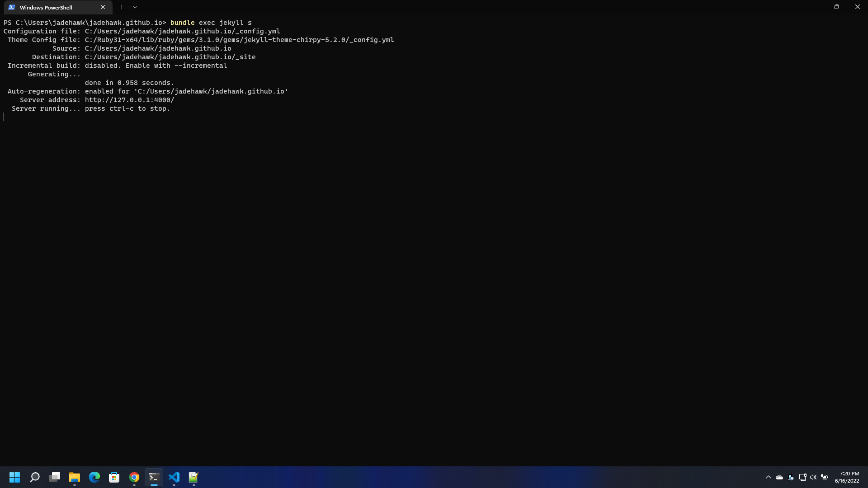Open the volume speaker tray control
The width and height of the screenshot is (868, 488).
coord(813,477)
